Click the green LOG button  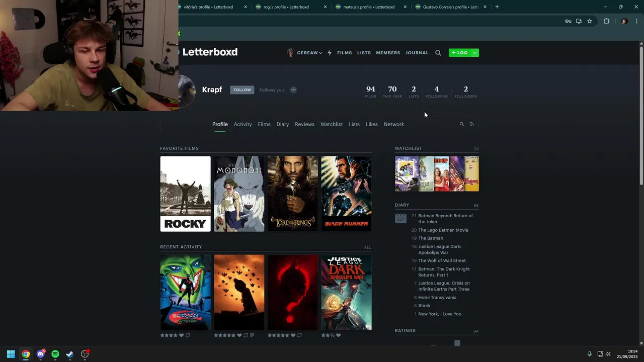(460, 53)
